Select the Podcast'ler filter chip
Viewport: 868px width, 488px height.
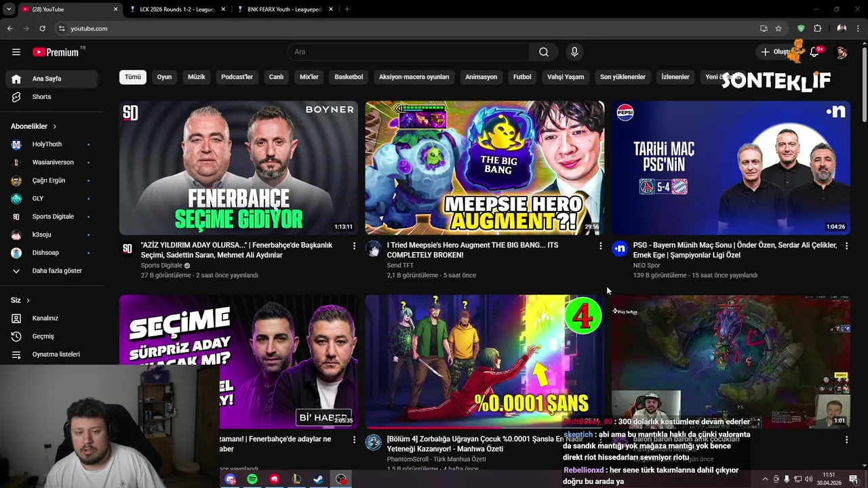point(237,77)
